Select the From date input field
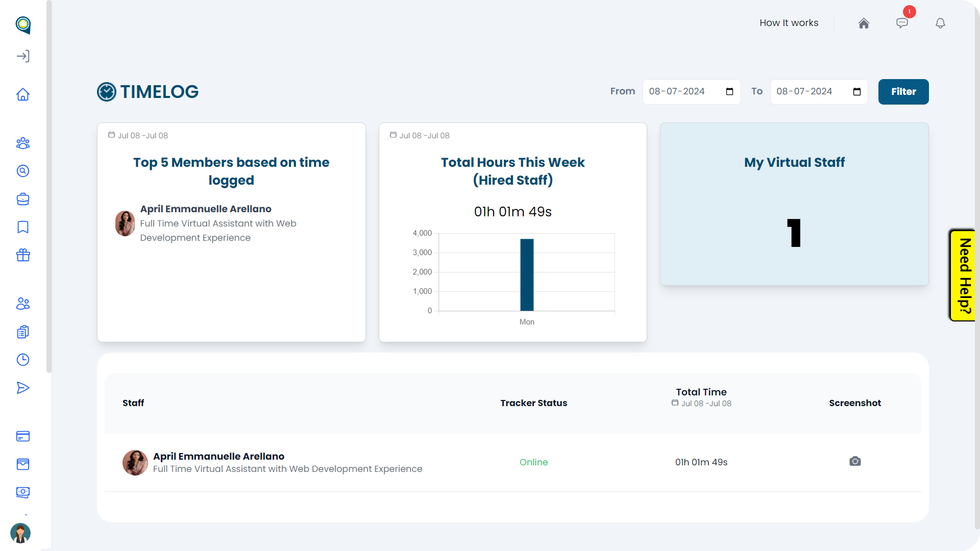 tap(691, 91)
